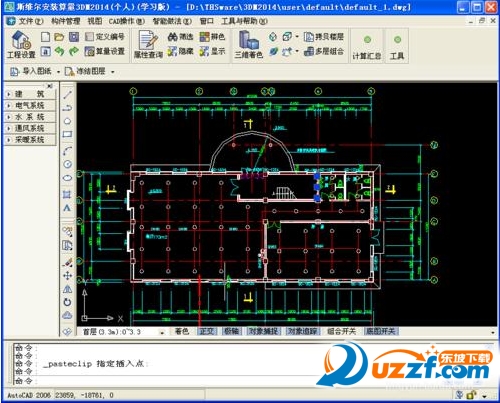Image resolution: width=500 pixels, height=403 pixels.
Task: Click the move tool cross-arrows icon
Action: point(67,275)
